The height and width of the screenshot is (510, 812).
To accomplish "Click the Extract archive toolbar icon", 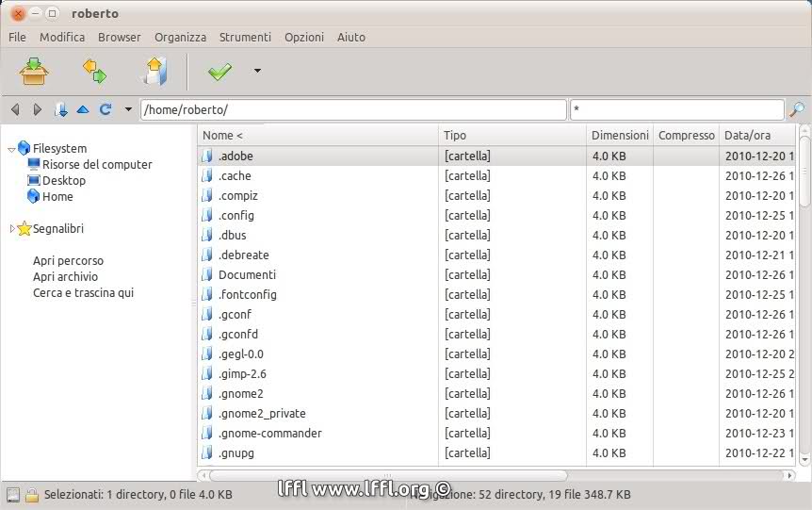I will [154, 71].
